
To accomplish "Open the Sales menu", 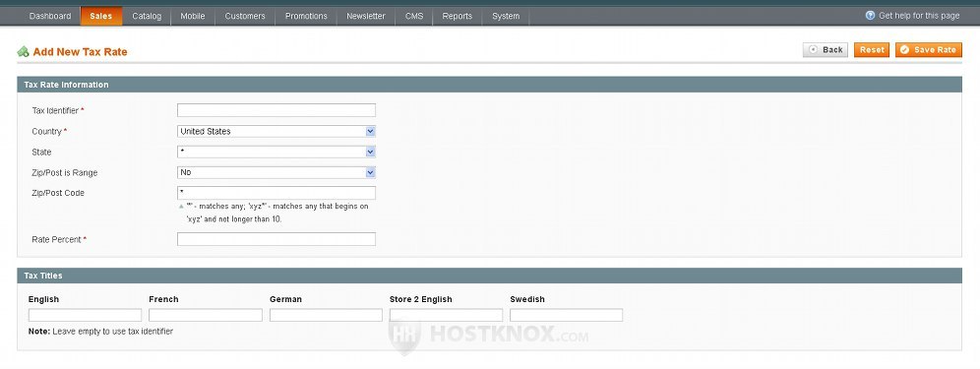I will 100,17.
